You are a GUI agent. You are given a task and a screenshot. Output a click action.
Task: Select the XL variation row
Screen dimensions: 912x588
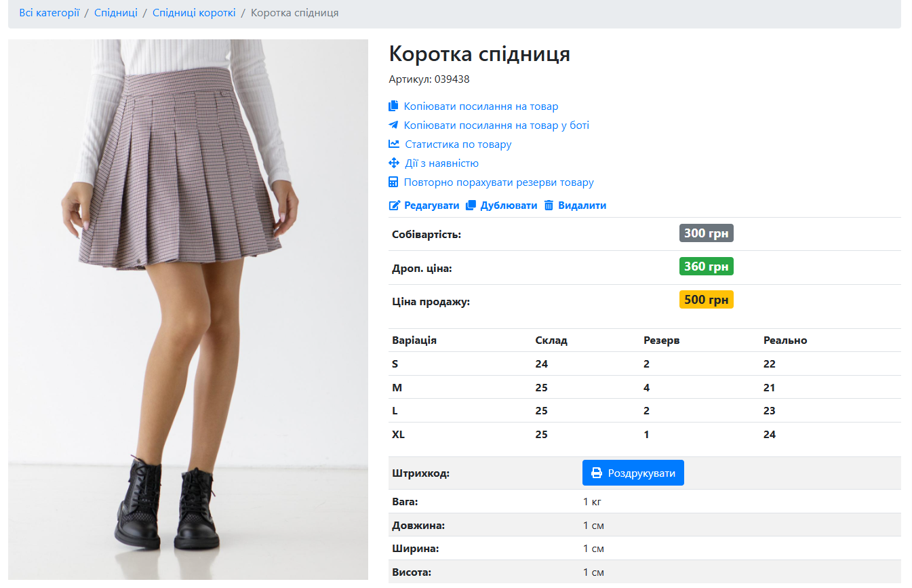[645, 434]
